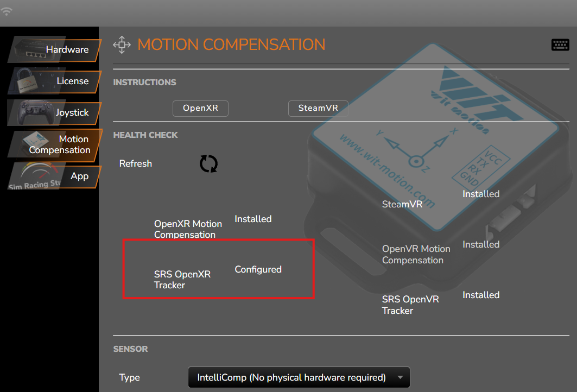Open the App sidebar section
577x392 pixels.
[x=54, y=176]
